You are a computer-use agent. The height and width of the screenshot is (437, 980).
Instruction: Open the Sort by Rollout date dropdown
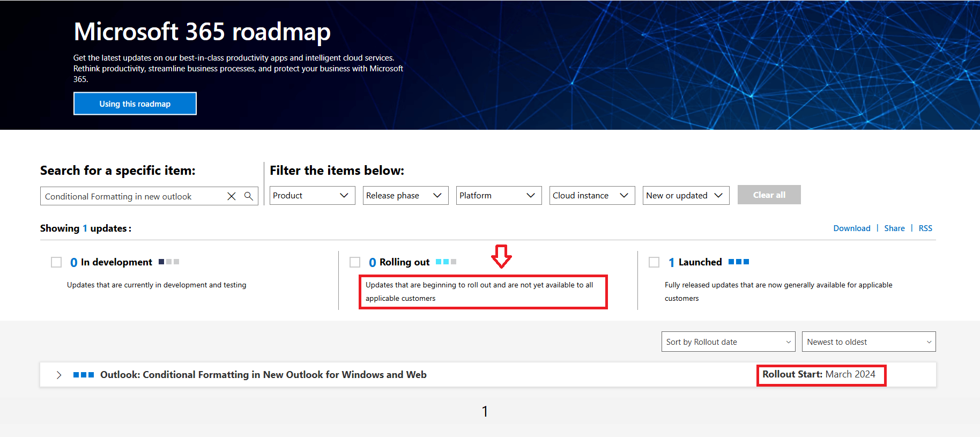[728, 342]
